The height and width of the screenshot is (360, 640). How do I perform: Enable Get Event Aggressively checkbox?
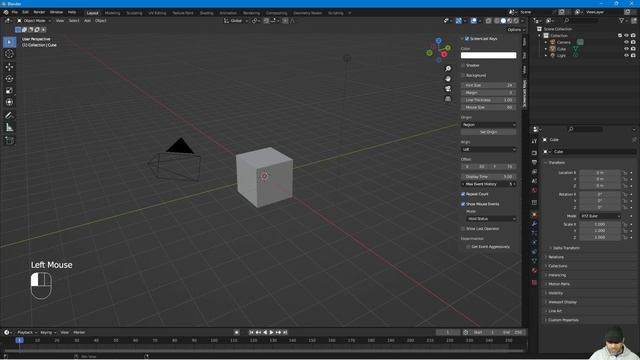tap(468, 247)
